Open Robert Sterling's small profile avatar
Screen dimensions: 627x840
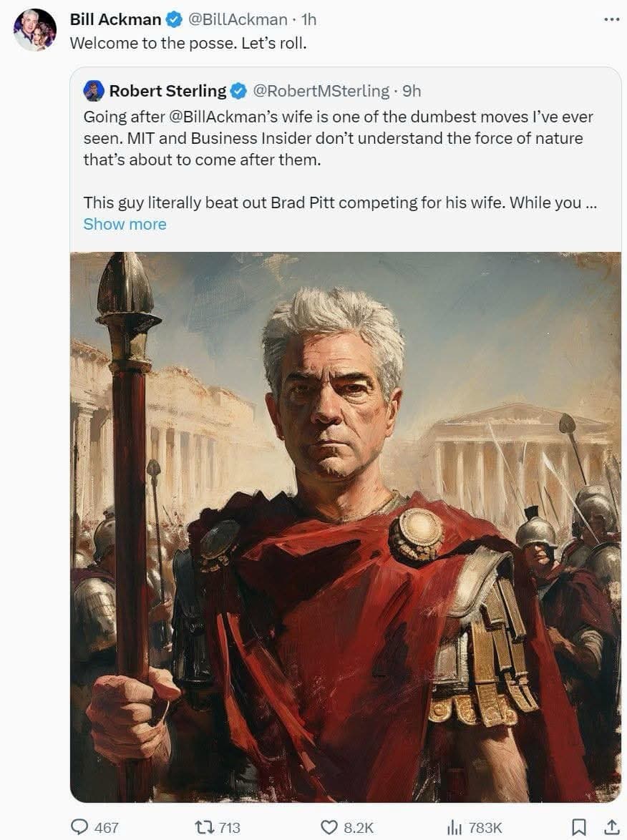pos(93,91)
